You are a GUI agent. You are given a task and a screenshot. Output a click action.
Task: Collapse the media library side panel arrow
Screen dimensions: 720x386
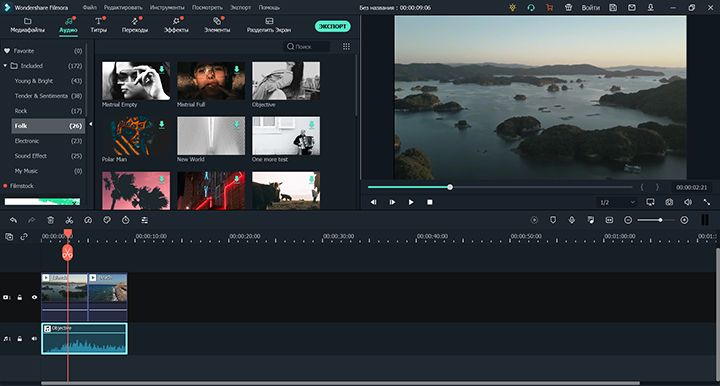pos(90,124)
